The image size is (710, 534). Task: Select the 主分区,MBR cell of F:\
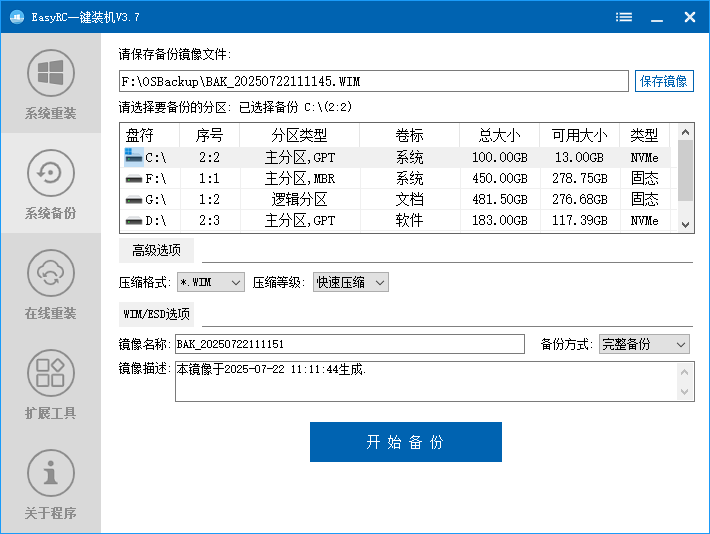[300, 178]
